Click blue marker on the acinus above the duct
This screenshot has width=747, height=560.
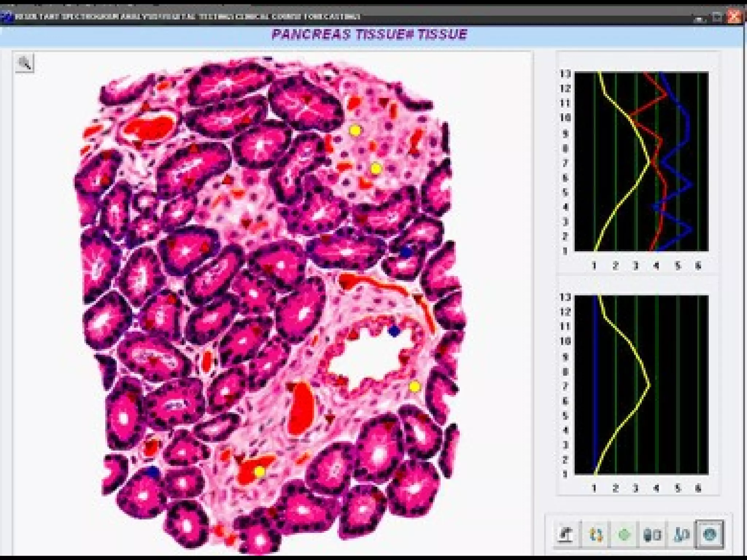[x=406, y=252]
